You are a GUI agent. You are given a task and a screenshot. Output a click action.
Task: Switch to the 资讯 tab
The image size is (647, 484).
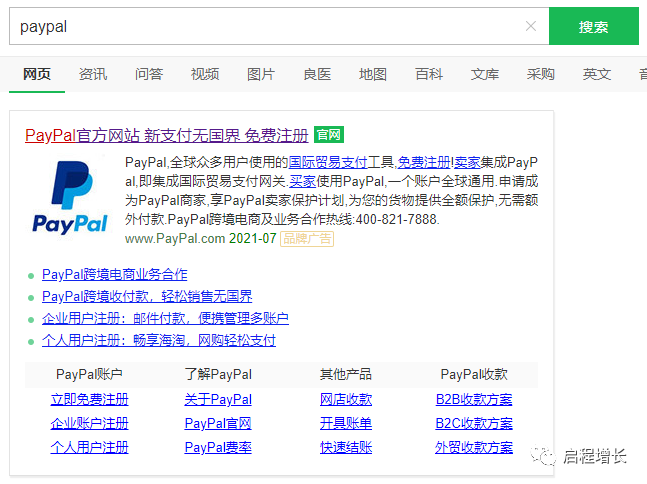tap(93, 74)
